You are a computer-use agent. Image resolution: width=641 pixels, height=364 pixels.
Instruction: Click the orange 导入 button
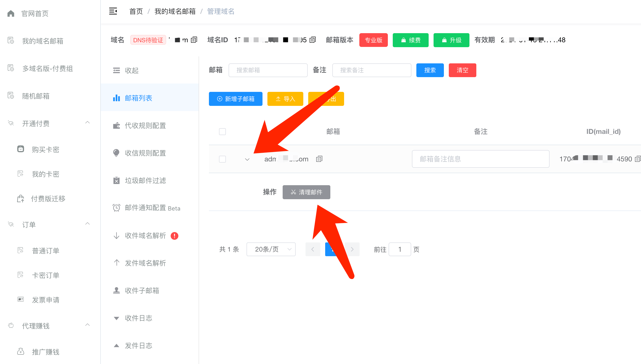click(x=285, y=99)
